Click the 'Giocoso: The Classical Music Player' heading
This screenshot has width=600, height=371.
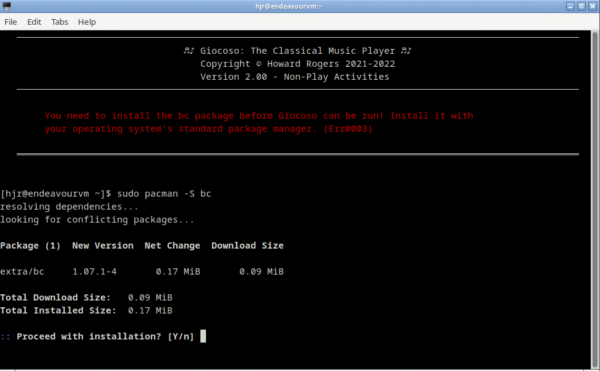[297, 51]
